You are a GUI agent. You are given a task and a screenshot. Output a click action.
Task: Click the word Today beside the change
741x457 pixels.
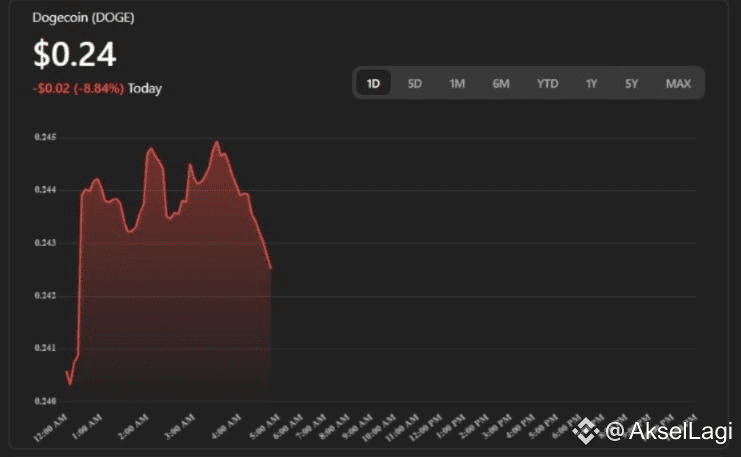pos(145,89)
